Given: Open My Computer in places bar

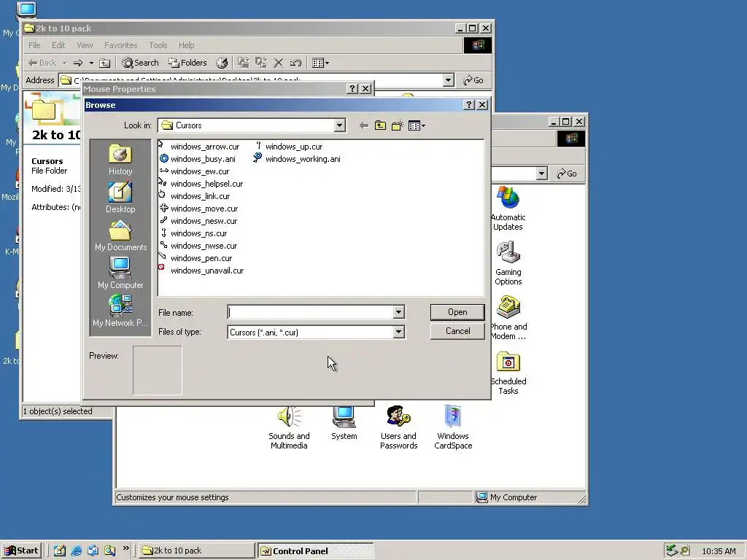Looking at the screenshot, I should click(x=120, y=273).
